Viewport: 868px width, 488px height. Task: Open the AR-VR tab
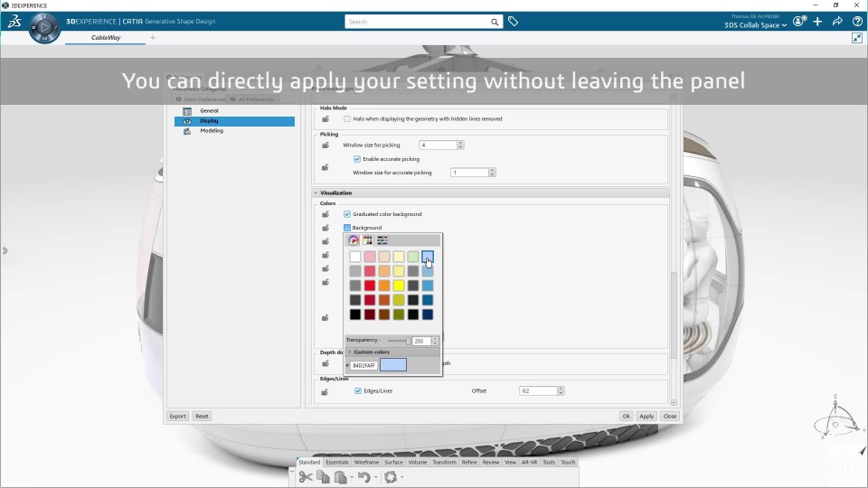(x=529, y=462)
